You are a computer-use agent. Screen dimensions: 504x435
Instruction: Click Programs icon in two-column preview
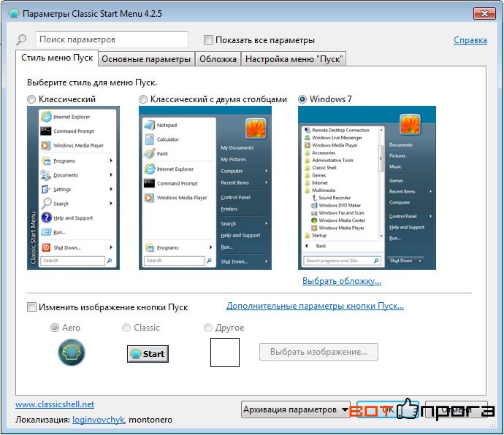pyautogui.click(x=150, y=247)
